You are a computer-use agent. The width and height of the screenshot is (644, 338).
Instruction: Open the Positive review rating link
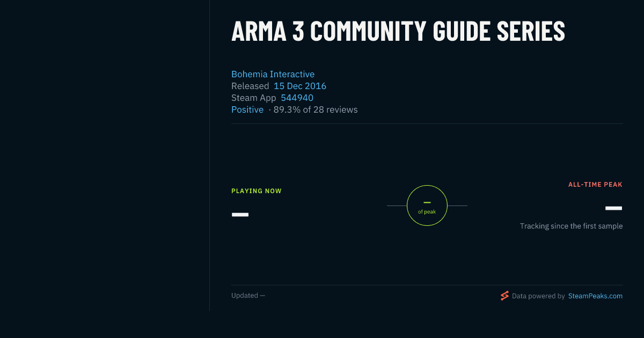click(x=247, y=109)
